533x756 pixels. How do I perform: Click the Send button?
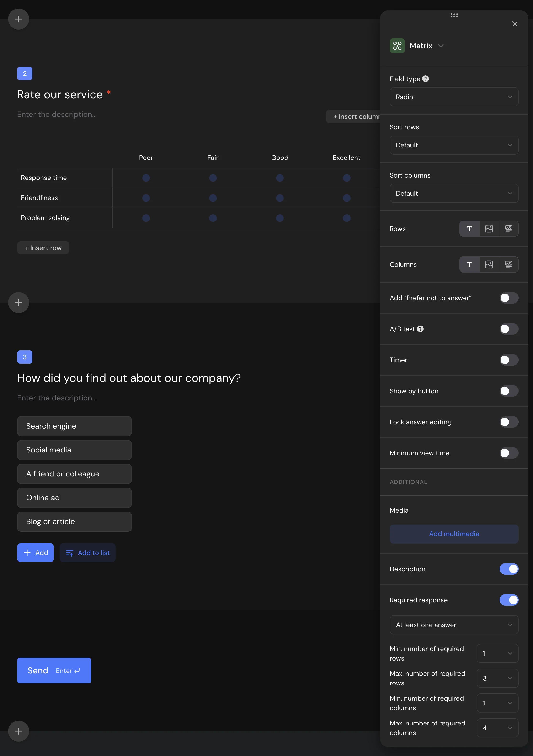tap(54, 671)
